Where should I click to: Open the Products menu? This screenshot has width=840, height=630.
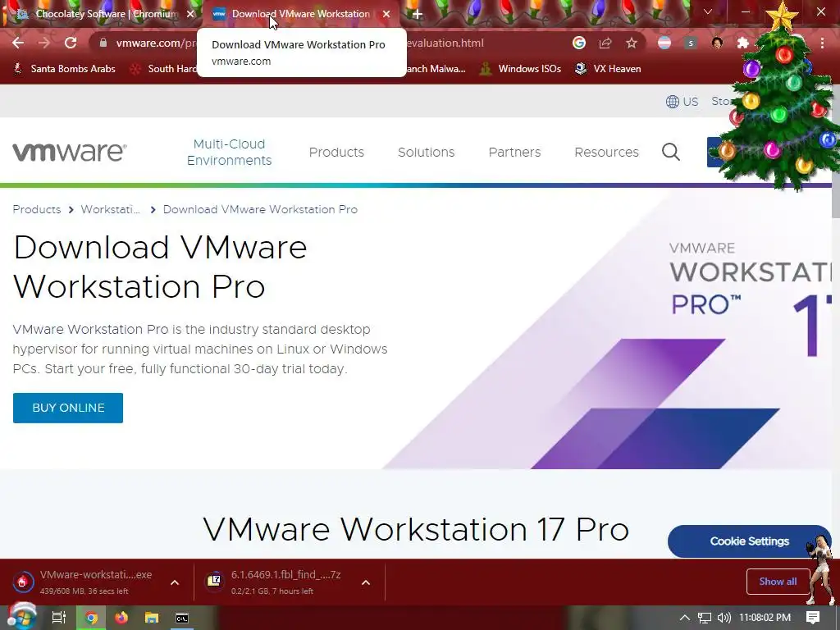pos(336,152)
